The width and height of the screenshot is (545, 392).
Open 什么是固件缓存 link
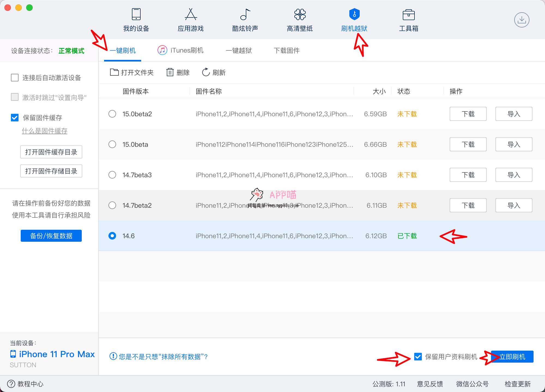[x=45, y=131]
